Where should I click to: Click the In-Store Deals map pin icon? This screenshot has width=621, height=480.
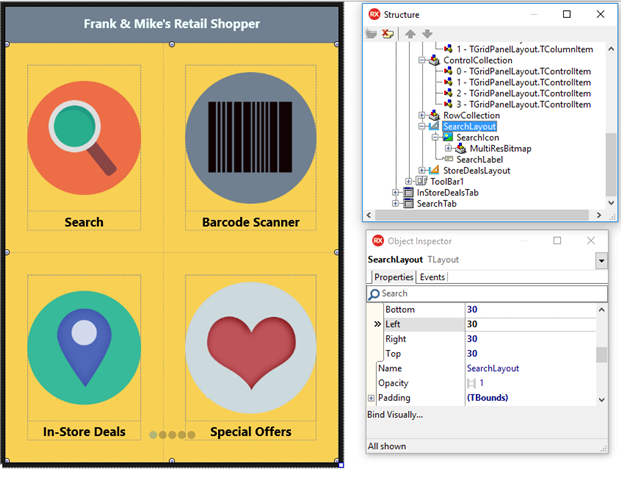[84, 348]
